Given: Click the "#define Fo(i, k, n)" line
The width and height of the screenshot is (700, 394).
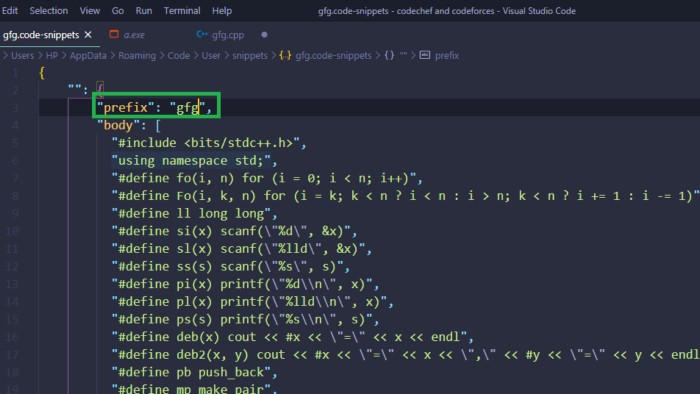Looking at the screenshot, I should (405, 196).
